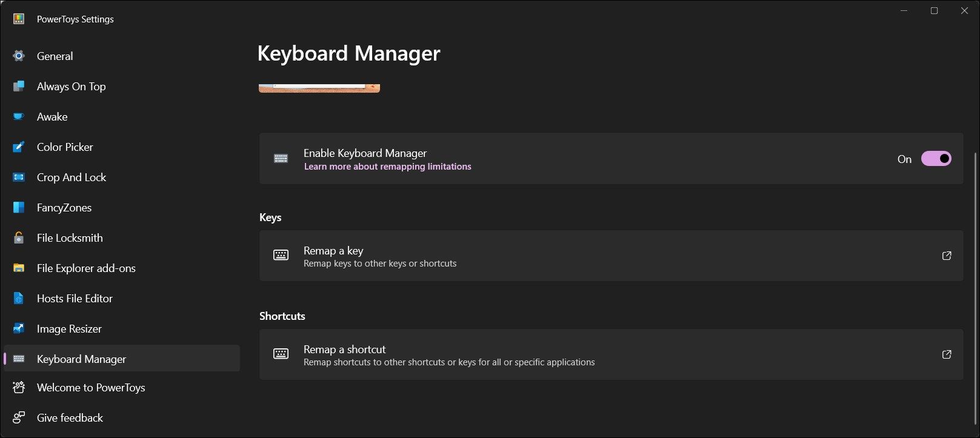Screen dimensions: 980x438
Task: Click the partially visible preview image thumbnail
Action: pos(319,88)
